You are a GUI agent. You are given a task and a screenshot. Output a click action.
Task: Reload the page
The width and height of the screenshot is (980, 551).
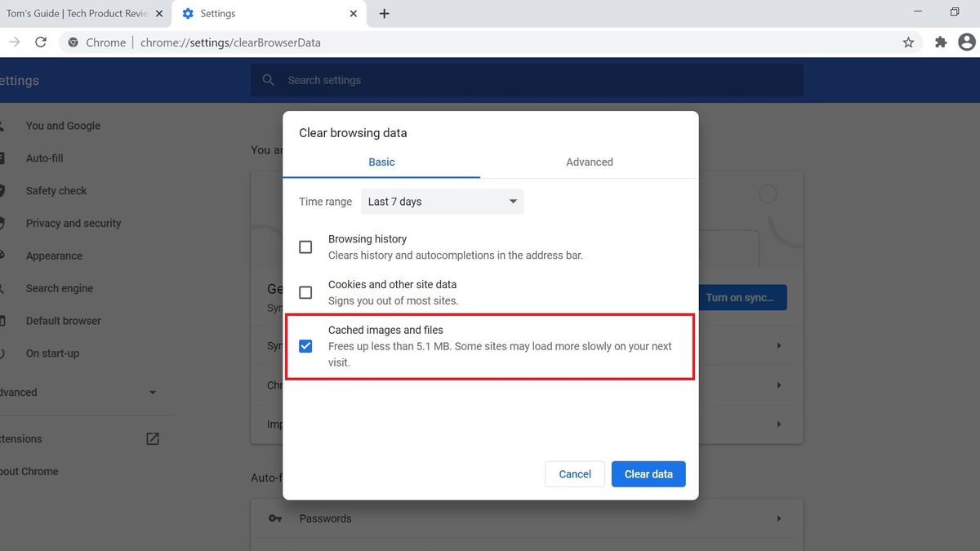(41, 42)
